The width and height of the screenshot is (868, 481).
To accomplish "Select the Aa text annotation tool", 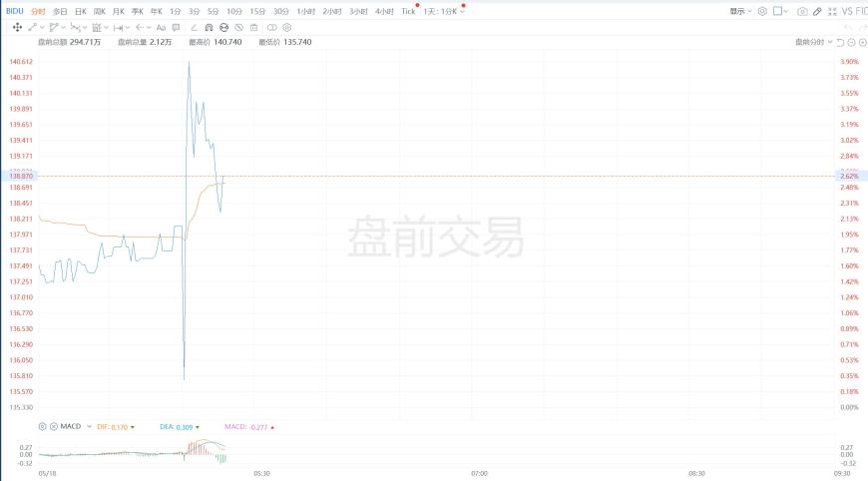I will (x=161, y=27).
